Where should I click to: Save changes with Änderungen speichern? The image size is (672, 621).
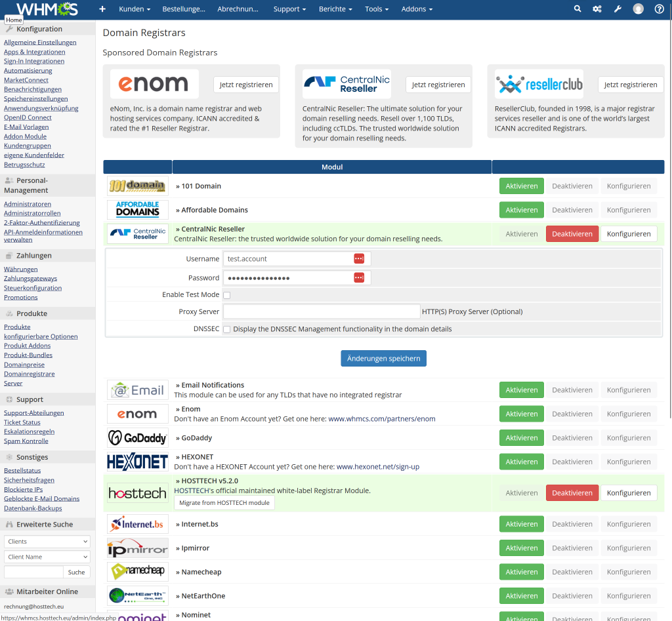click(x=383, y=359)
